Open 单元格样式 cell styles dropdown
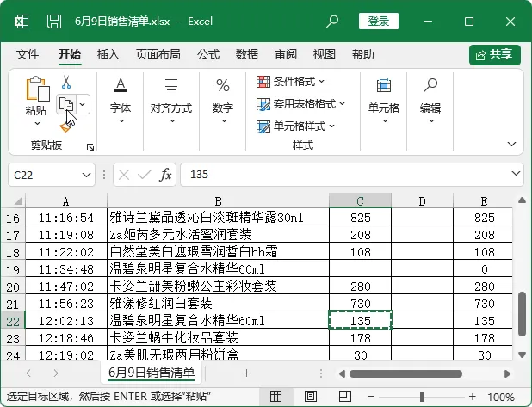 coord(295,126)
